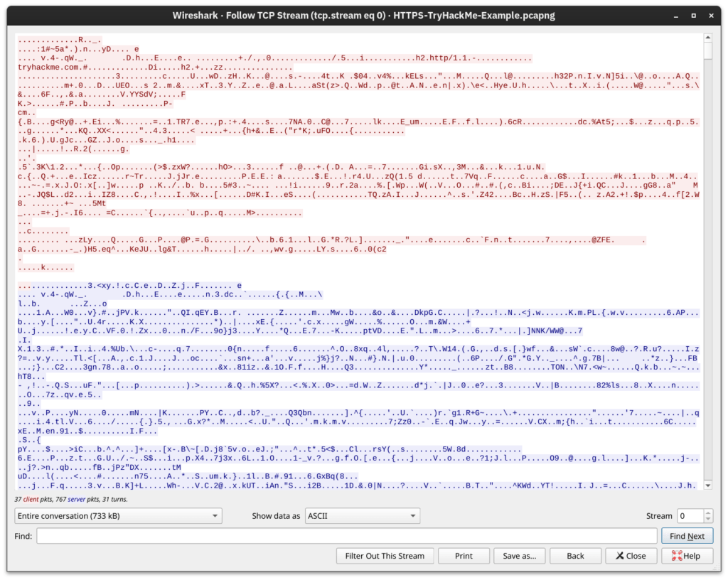Click the 'Show data as' label
Screen dimensions: 728x580
coord(276,516)
